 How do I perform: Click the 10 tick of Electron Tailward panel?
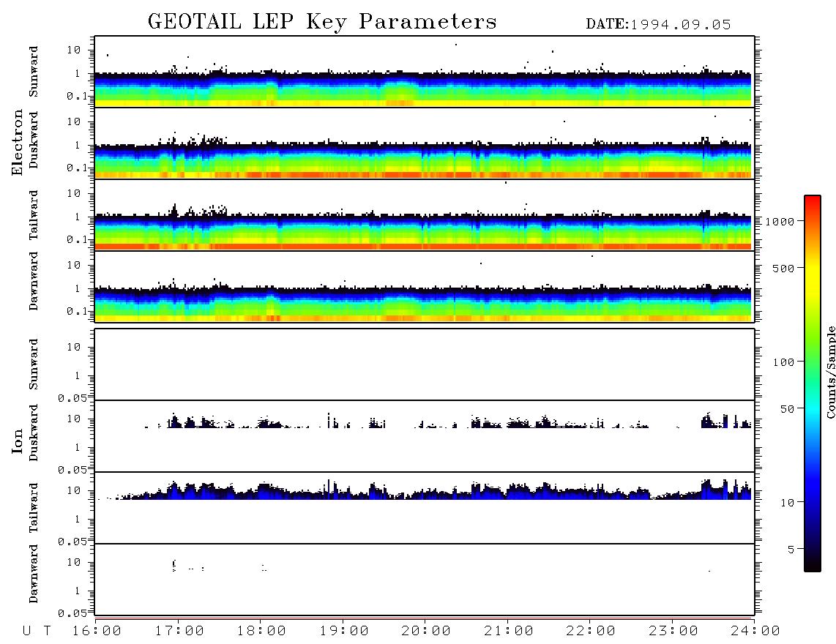click(x=74, y=193)
